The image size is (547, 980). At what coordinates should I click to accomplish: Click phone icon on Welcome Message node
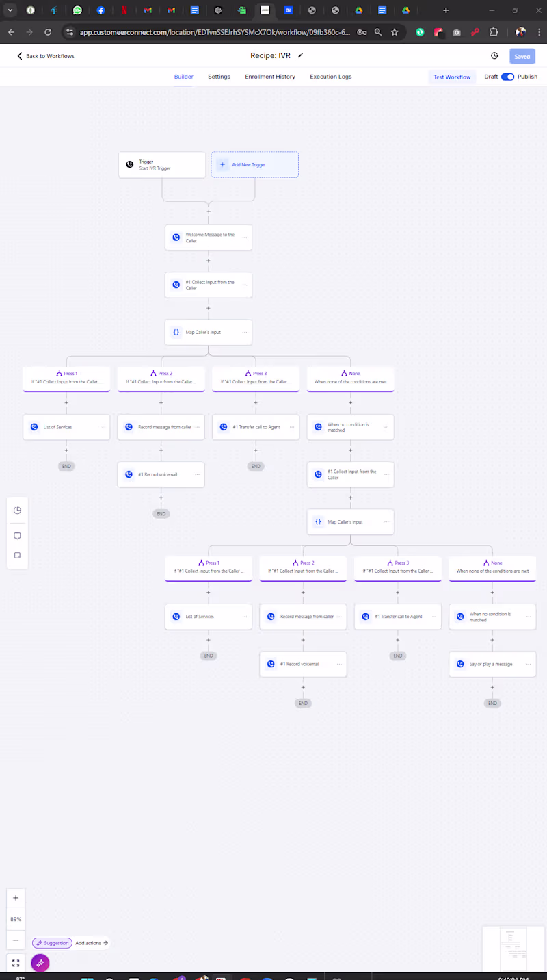[x=176, y=237]
